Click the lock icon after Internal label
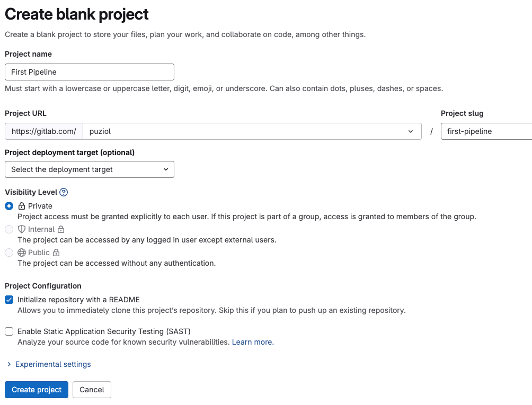The image size is (532, 405). point(61,229)
